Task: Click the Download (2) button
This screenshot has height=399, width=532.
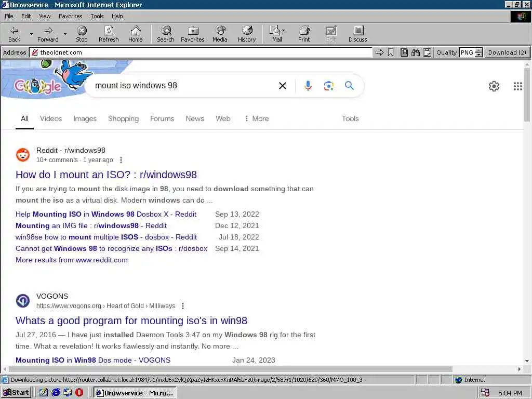Action: 507,52
